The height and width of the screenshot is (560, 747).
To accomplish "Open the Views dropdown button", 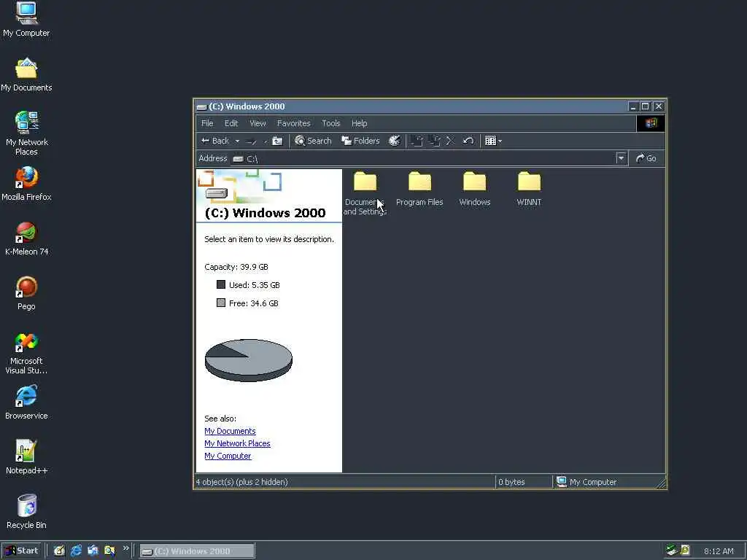I will [493, 141].
